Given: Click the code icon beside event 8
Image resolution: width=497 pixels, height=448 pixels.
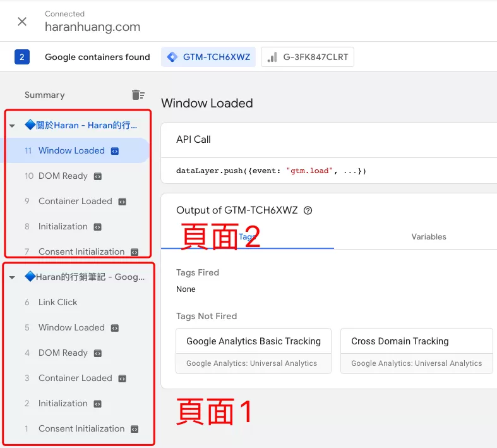Looking at the screenshot, I should pos(98,227).
